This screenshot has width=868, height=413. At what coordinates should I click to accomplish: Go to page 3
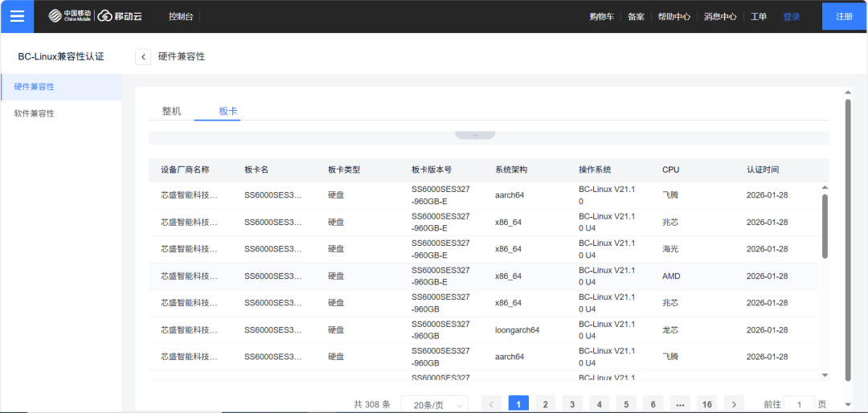[572, 405]
